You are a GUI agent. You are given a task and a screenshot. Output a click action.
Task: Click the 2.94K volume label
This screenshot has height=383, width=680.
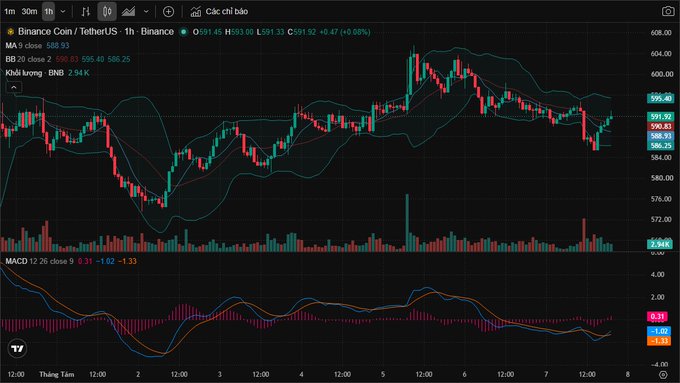(660, 244)
